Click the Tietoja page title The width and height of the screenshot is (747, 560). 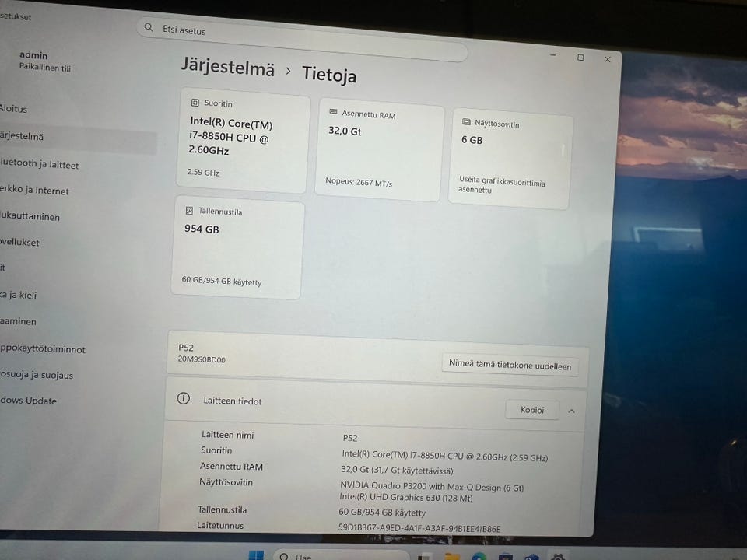tap(329, 74)
